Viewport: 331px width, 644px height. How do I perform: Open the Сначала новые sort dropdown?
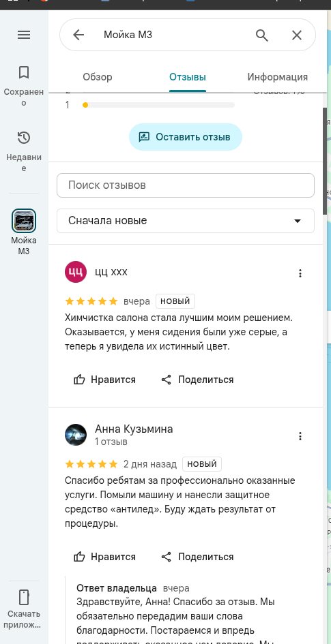(186, 221)
